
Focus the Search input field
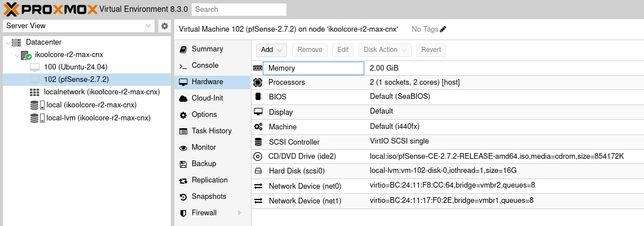(x=239, y=10)
